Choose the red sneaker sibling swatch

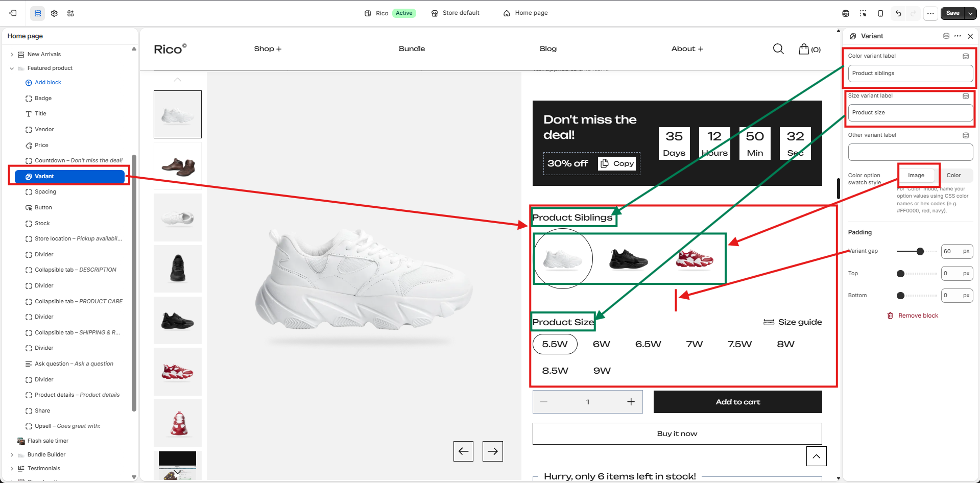pos(695,259)
